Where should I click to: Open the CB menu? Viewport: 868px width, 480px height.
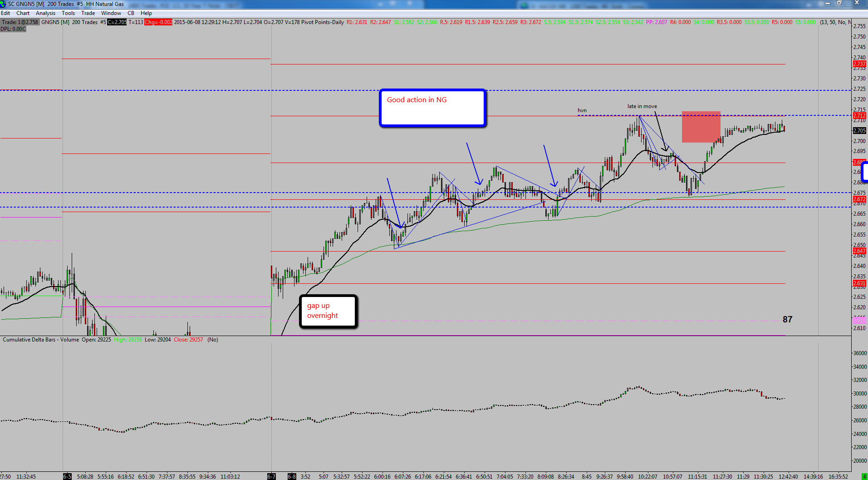coord(131,13)
